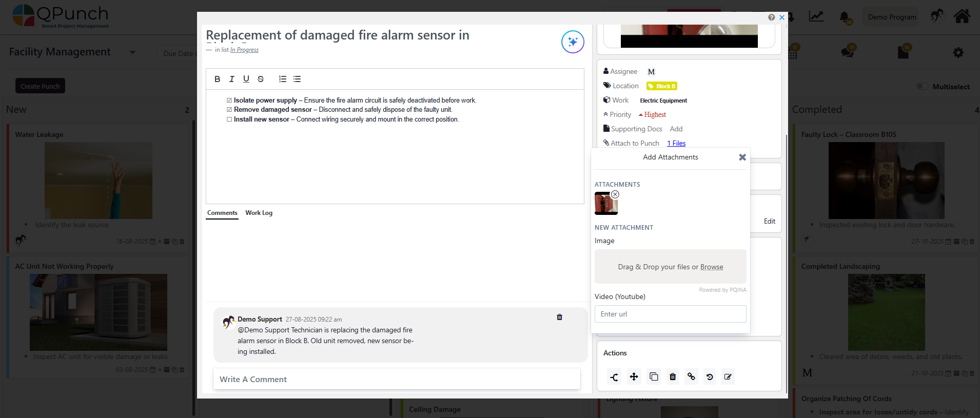980x418 pixels.
Task: Open the Block B location selector
Action: pos(662,86)
